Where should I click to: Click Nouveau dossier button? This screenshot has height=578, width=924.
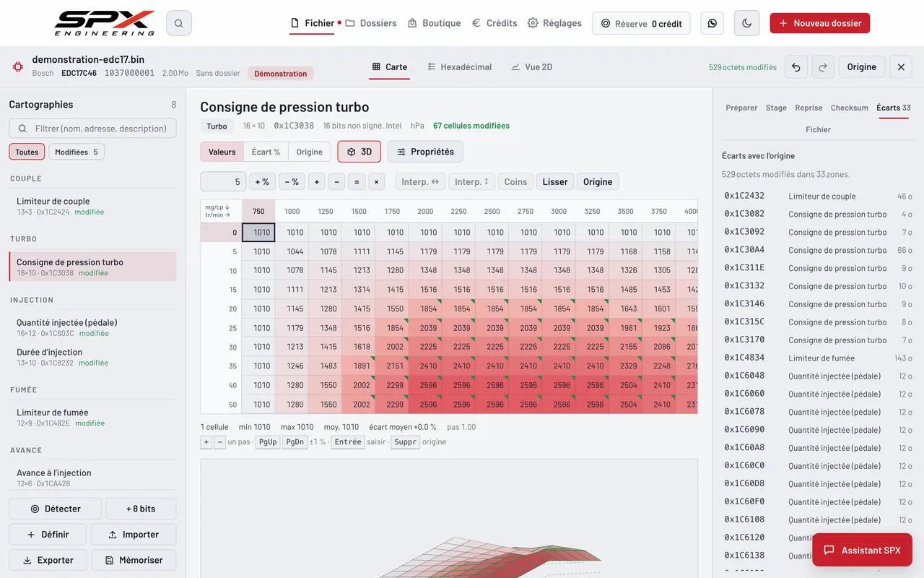tap(820, 23)
